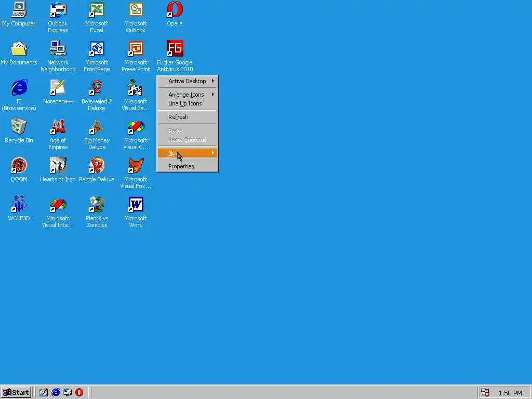532x399 pixels.
Task: Select the Big Money Deluxe icon
Action: click(x=97, y=134)
